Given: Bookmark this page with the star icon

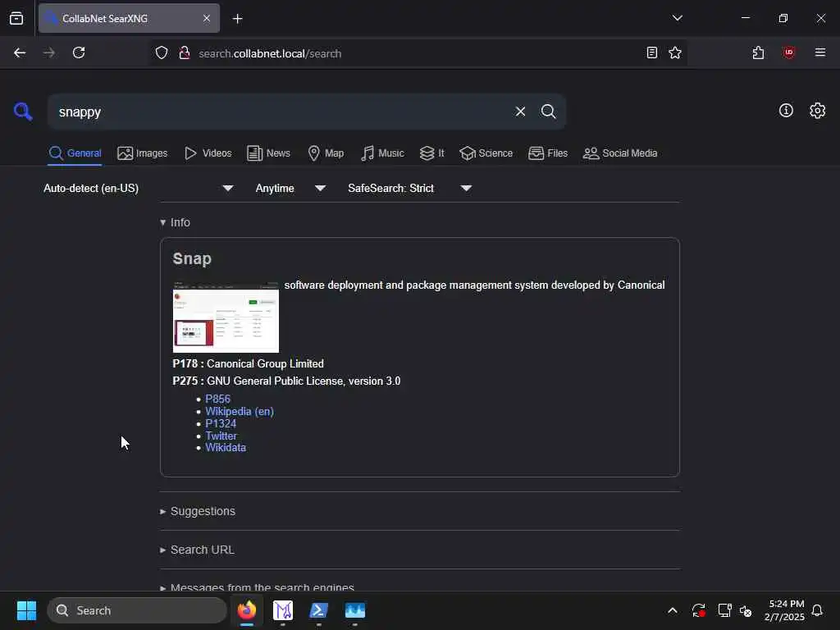Looking at the screenshot, I should [675, 53].
